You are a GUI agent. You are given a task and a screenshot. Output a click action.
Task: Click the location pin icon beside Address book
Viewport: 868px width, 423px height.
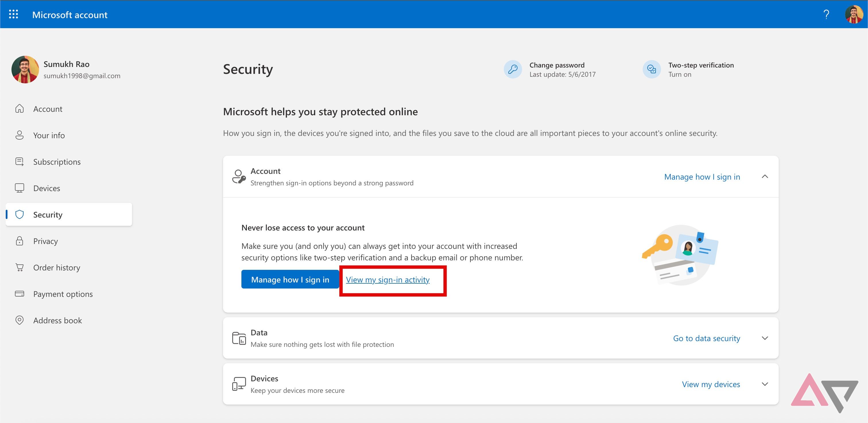pos(20,320)
